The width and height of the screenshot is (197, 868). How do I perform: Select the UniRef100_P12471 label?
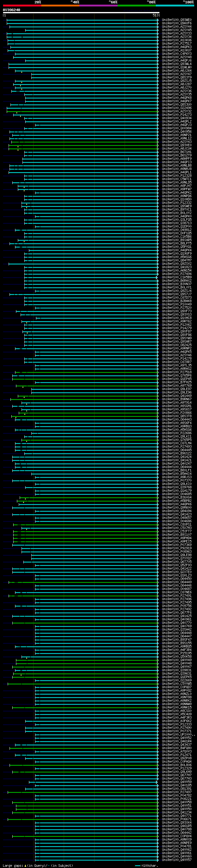177,755
